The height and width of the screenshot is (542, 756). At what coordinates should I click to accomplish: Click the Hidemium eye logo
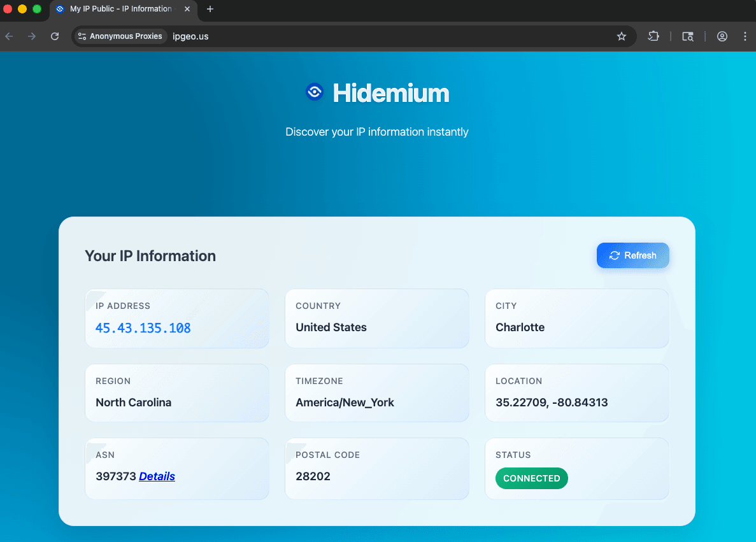coord(314,92)
